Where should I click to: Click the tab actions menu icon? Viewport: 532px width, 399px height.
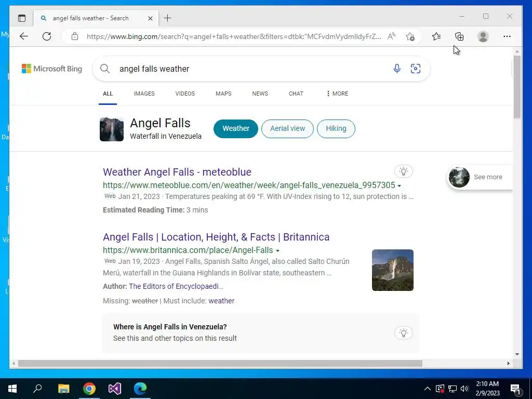[x=22, y=18]
